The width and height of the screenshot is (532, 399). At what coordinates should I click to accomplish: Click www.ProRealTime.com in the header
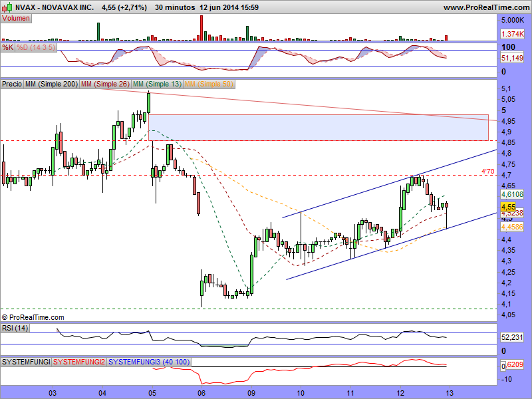pos(486,7)
